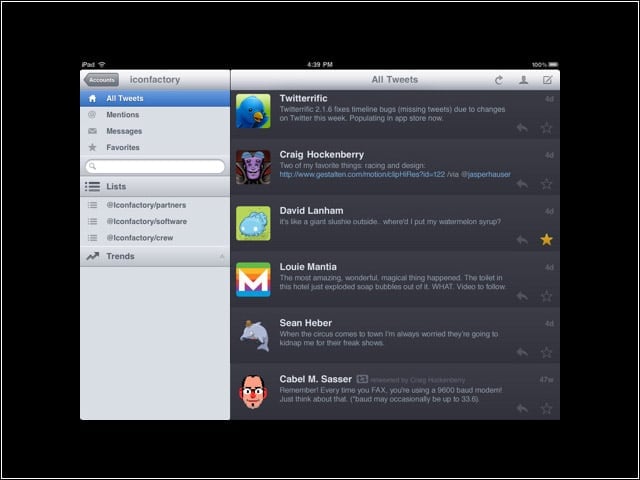
Task: Click the 4:39 PM clock in the status bar
Action: pyautogui.click(x=320, y=64)
